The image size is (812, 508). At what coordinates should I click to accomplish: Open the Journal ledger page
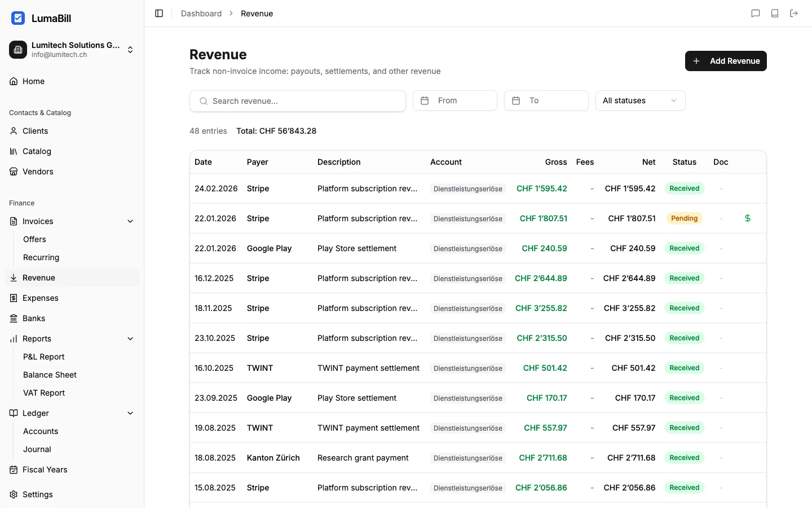pyautogui.click(x=37, y=449)
